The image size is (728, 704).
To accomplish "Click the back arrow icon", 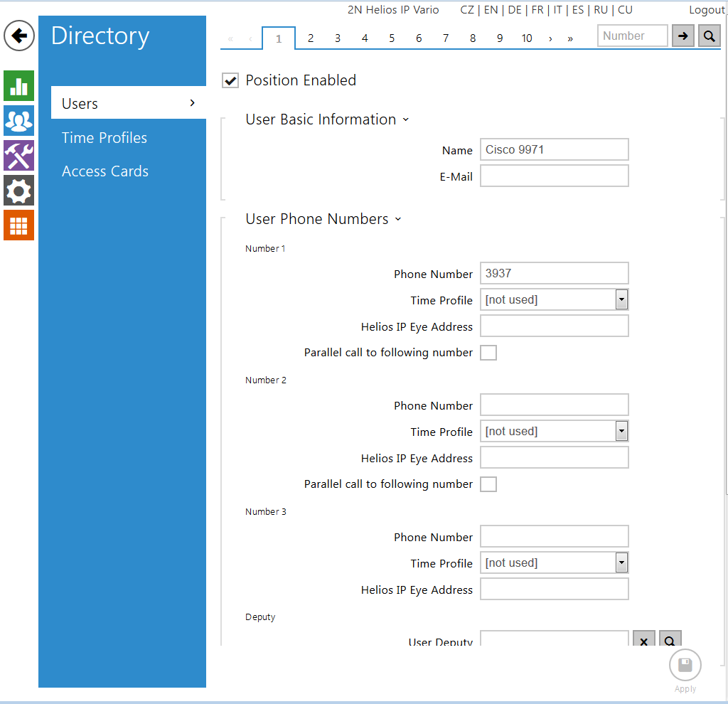I will (x=19, y=36).
